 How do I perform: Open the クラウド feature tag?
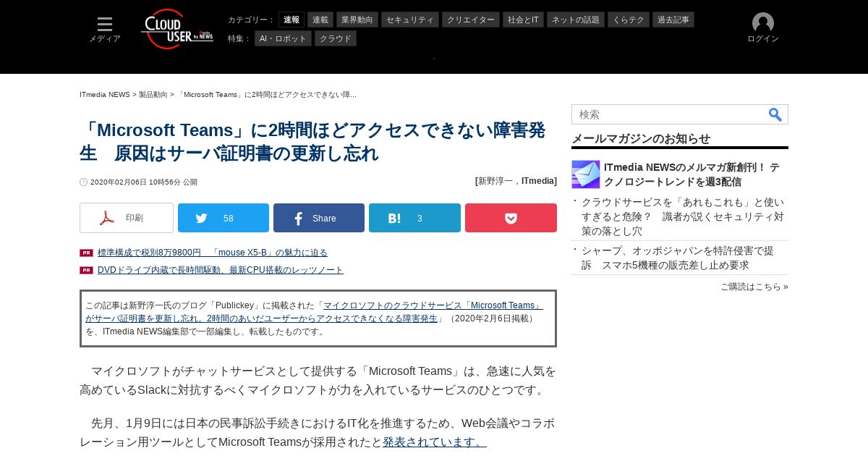point(336,38)
